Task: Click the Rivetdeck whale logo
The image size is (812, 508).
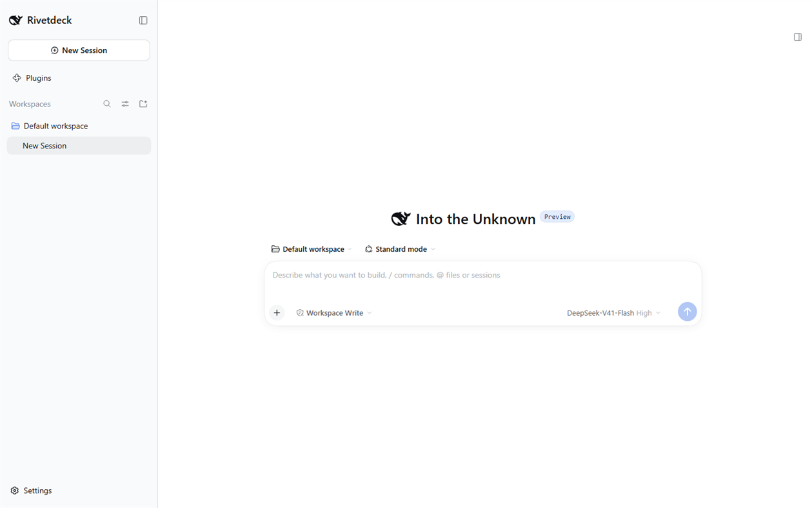Action: point(15,21)
